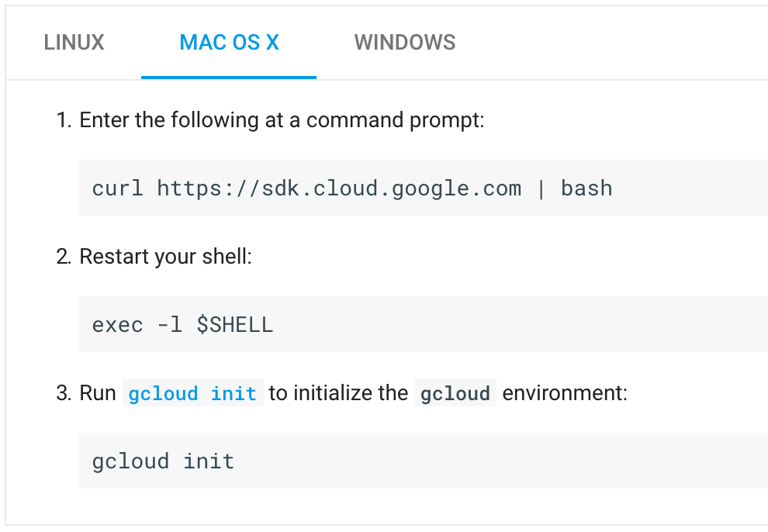Image resolution: width=768 pixels, height=532 pixels.
Task: Click the pipe symbol in the curl command
Action: 541,188
